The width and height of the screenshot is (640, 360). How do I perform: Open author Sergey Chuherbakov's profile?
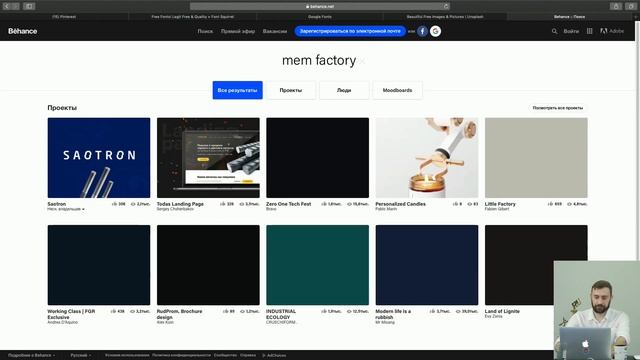pos(175,209)
